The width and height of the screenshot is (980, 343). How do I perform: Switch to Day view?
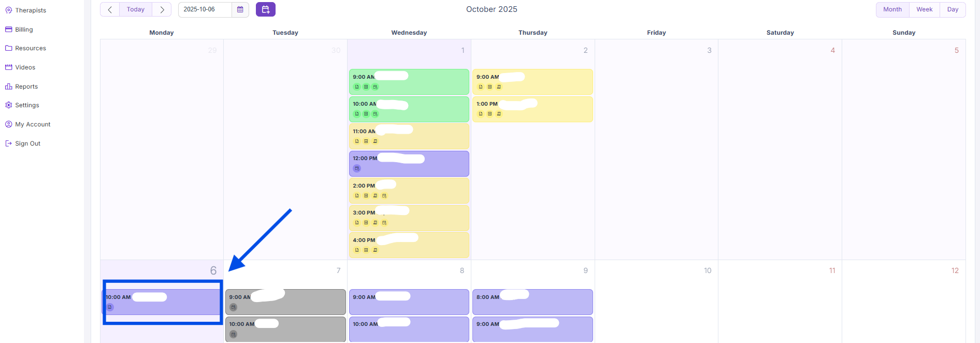pos(953,9)
